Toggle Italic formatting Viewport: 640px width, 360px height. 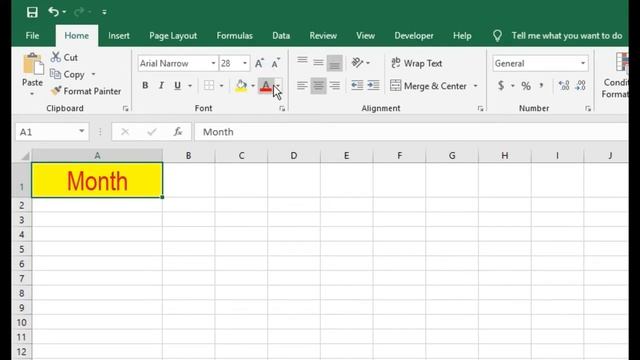click(161, 85)
